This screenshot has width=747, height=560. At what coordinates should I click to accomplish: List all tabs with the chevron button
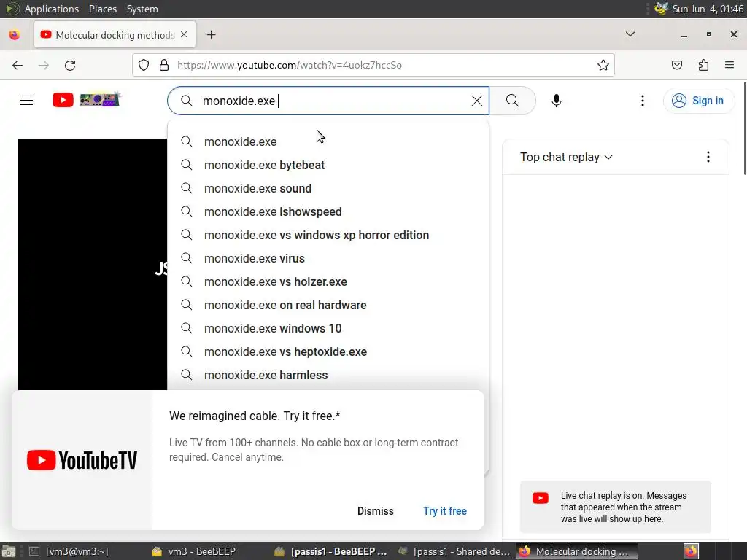coord(630,34)
